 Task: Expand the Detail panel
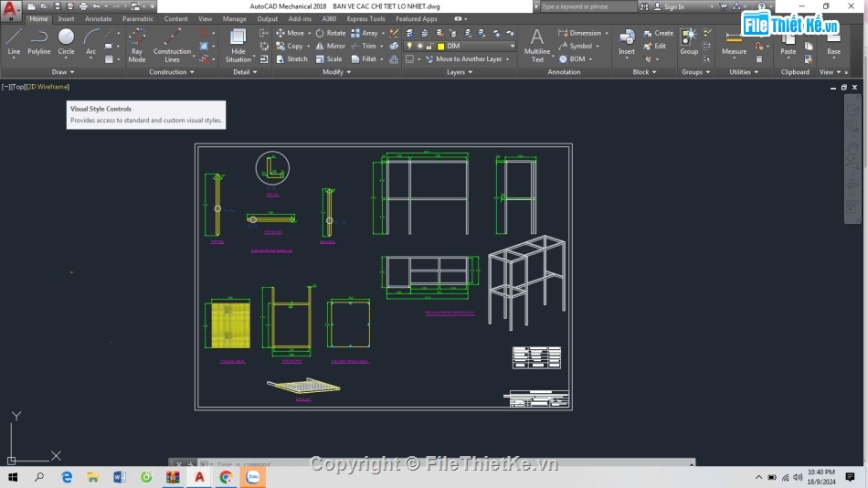pos(245,72)
